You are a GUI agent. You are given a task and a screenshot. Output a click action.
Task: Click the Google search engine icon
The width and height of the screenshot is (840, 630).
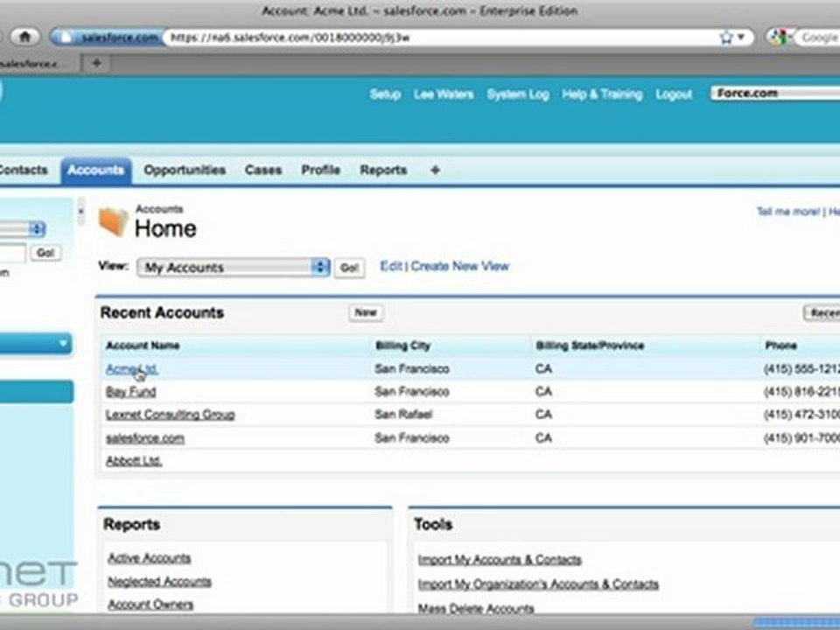coord(778,37)
